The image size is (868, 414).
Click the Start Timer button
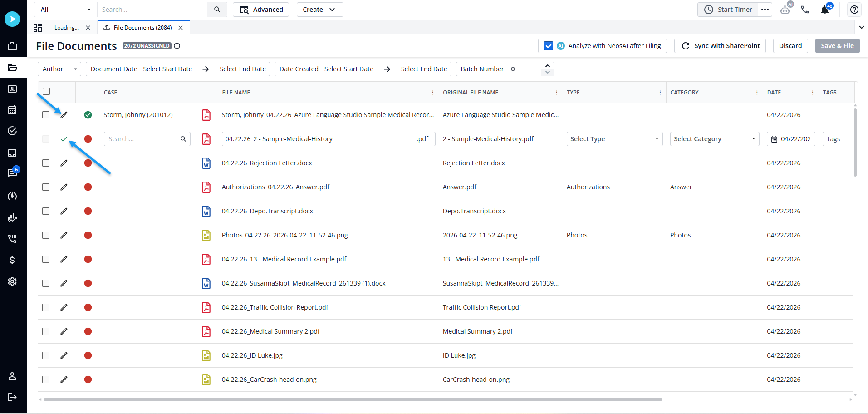click(x=728, y=10)
